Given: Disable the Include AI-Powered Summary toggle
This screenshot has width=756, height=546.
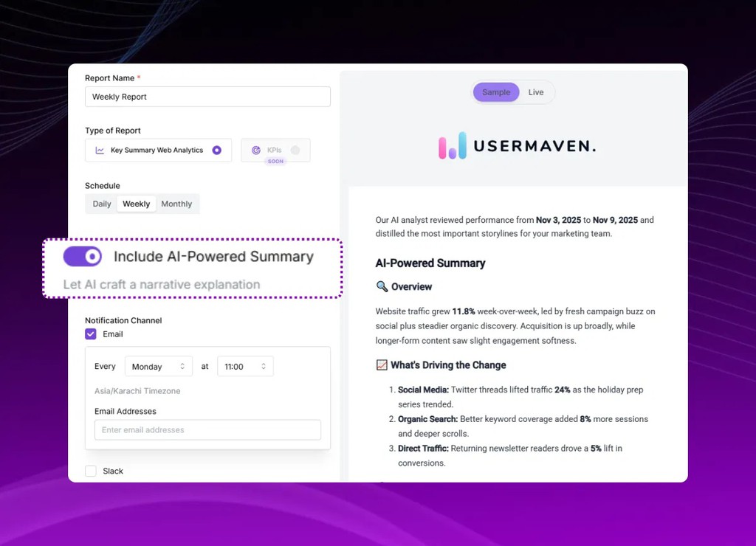Looking at the screenshot, I should 81,256.
